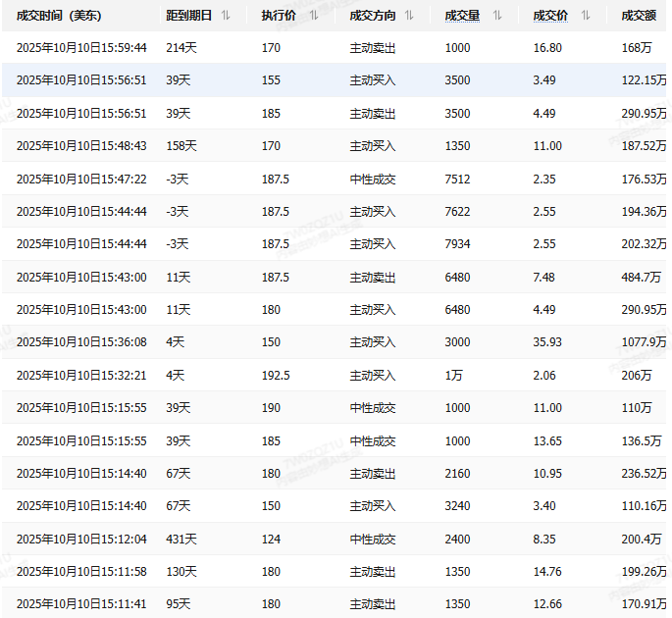Viewport: 672px width, 618px height.
Task: Click the 1万 volume cell
Action: tap(454, 375)
